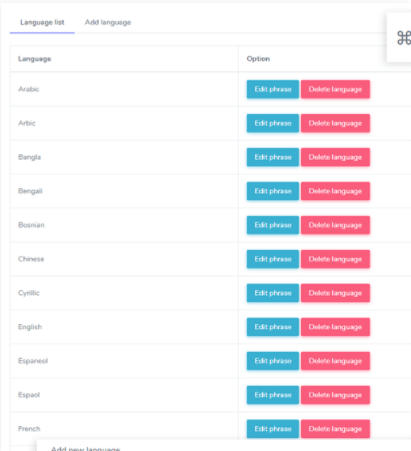
Task: Switch to the Language list tab
Action: (42, 22)
